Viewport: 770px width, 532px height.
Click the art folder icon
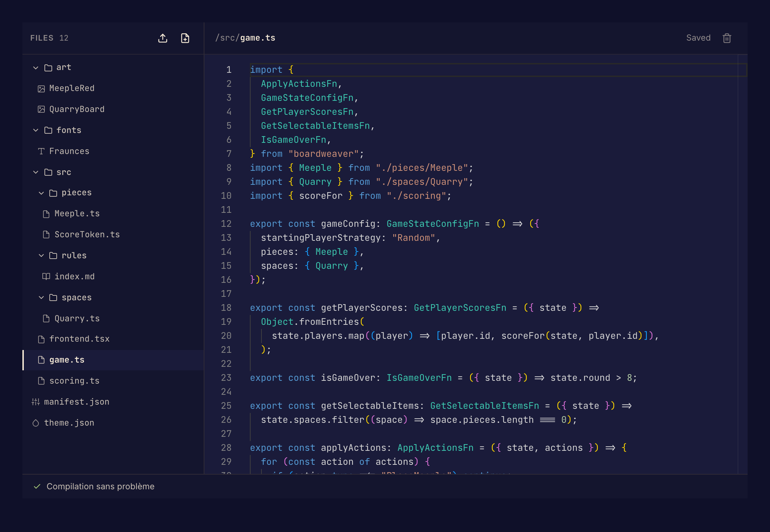pyautogui.click(x=48, y=68)
